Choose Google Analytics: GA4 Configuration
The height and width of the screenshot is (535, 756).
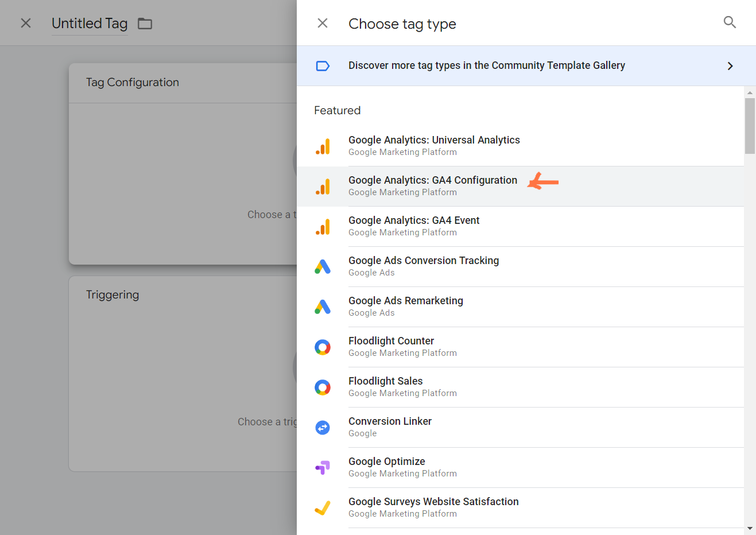click(x=520, y=187)
